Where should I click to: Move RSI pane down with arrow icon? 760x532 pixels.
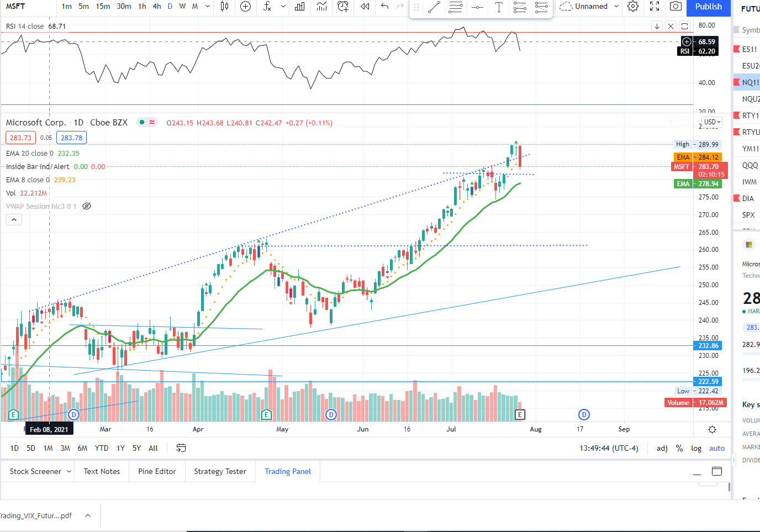[x=657, y=26]
